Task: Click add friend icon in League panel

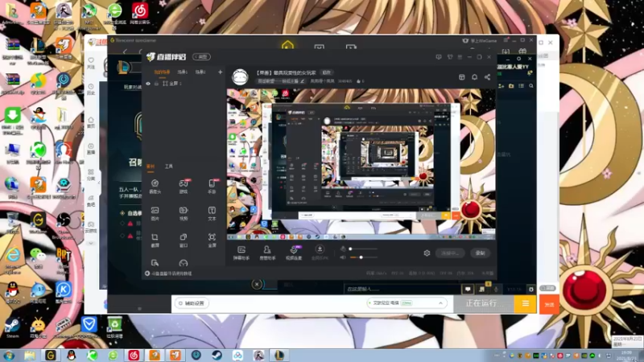Action: (501, 86)
